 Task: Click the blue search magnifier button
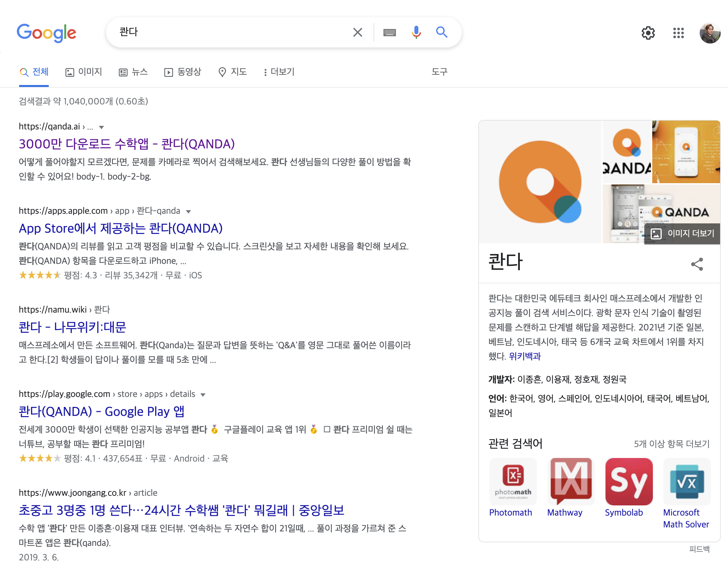(x=442, y=32)
